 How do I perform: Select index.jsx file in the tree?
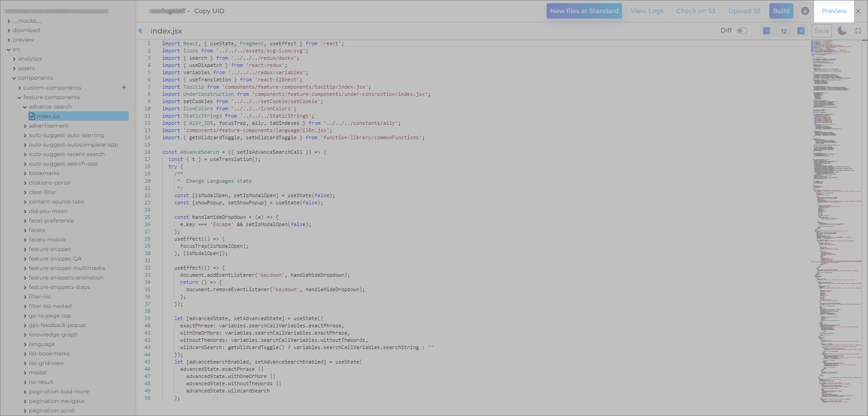[48, 116]
